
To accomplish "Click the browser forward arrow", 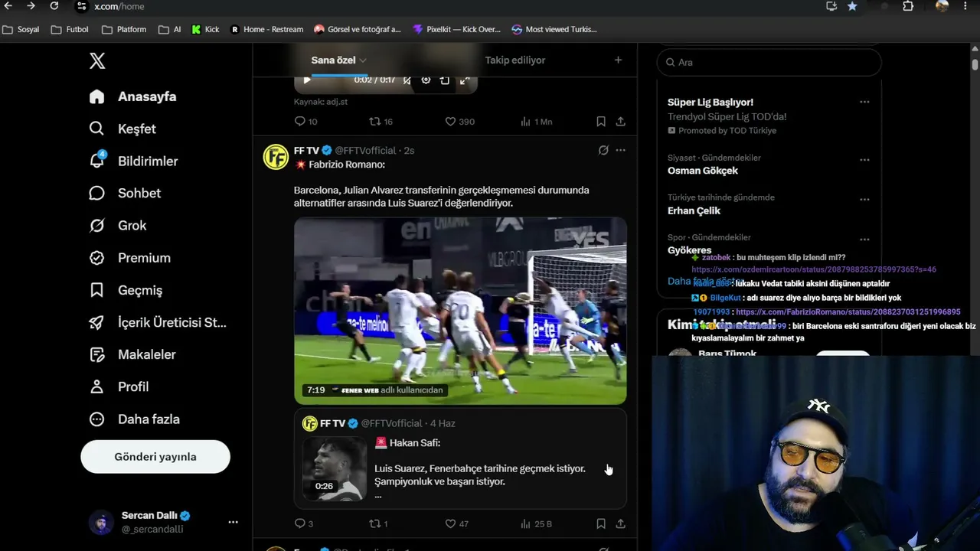I will click(31, 6).
